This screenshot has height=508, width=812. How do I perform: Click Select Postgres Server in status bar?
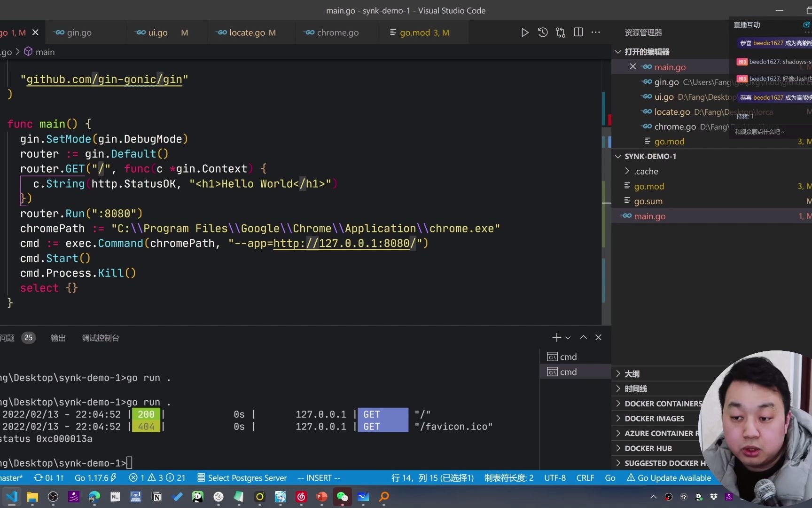(x=242, y=478)
